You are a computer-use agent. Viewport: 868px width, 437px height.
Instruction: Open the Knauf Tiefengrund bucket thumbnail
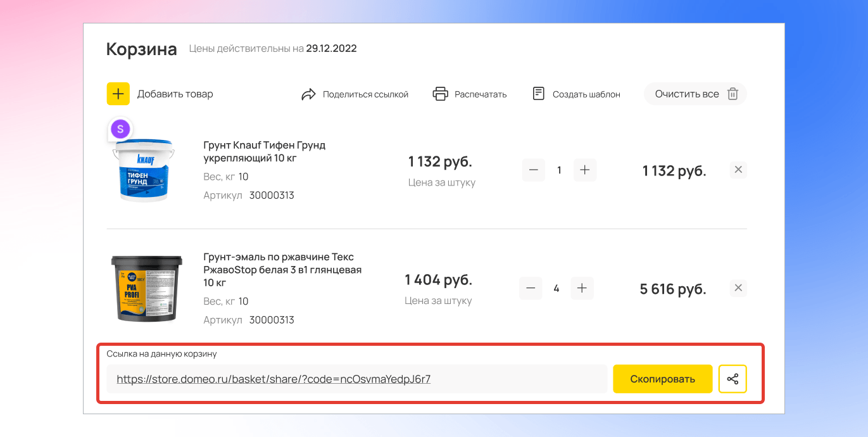pos(143,169)
